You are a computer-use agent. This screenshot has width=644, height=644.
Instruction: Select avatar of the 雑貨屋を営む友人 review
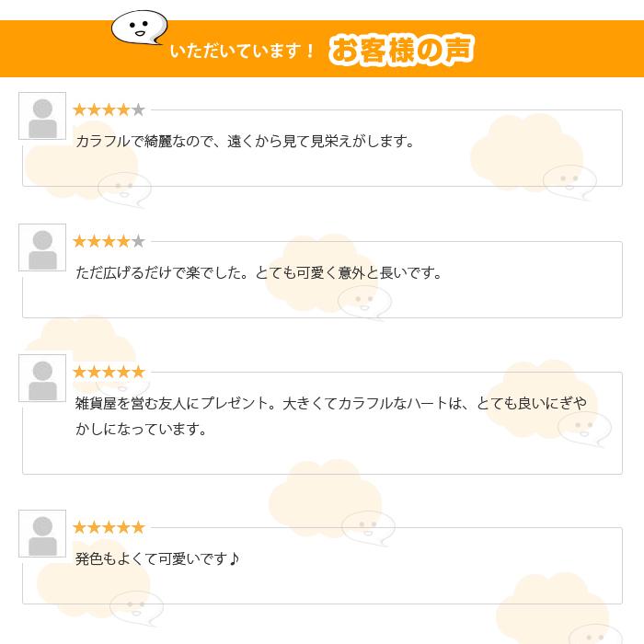click(42, 378)
